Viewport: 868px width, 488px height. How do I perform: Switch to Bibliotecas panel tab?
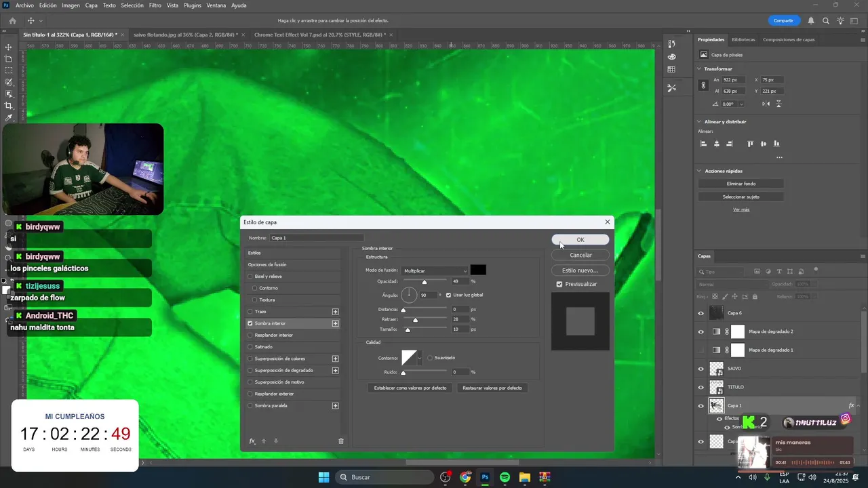pos(743,39)
